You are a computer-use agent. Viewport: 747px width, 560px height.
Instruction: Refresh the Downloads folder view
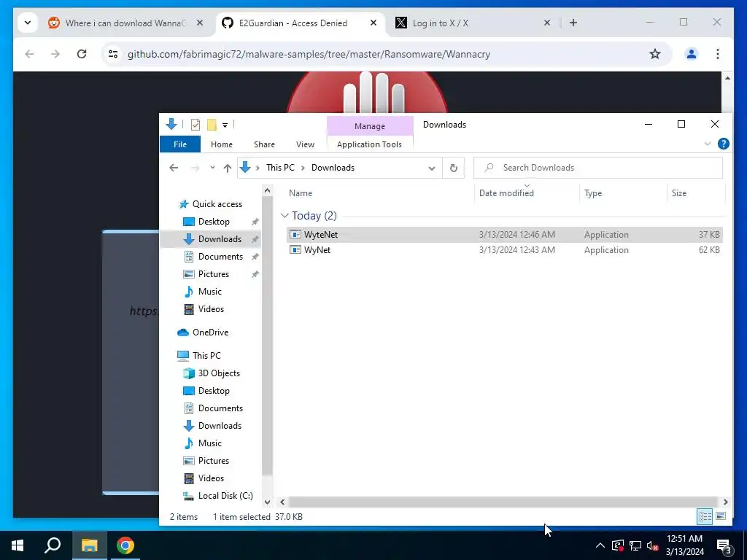click(x=454, y=168)
